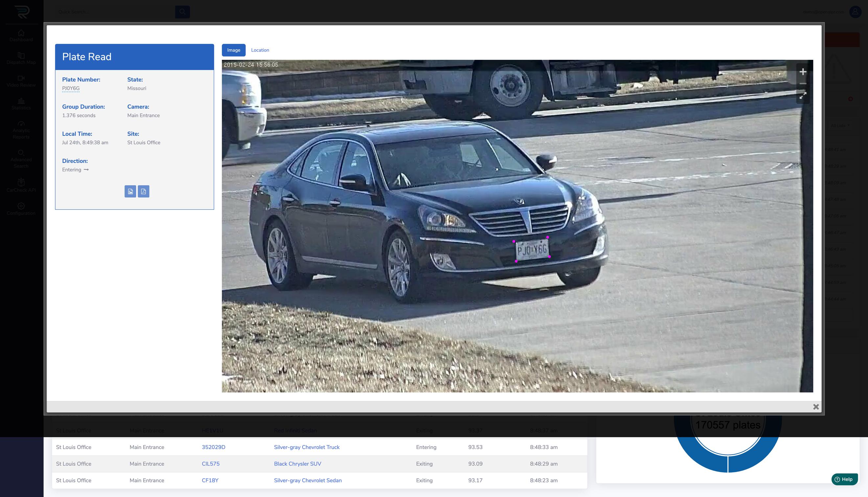The height and width of the screenshot is (497, 868).
Task: Open Silver-gray Chevrolet Truck vehicle link
Action: tap(307, 447)
